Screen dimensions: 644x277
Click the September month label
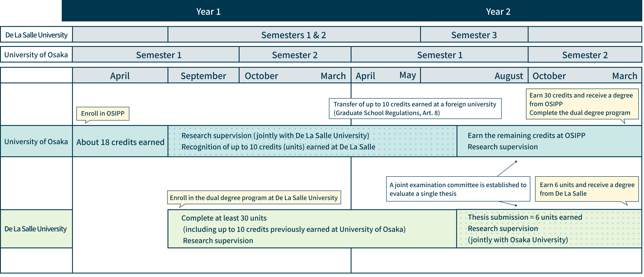[x=203, y=76]
